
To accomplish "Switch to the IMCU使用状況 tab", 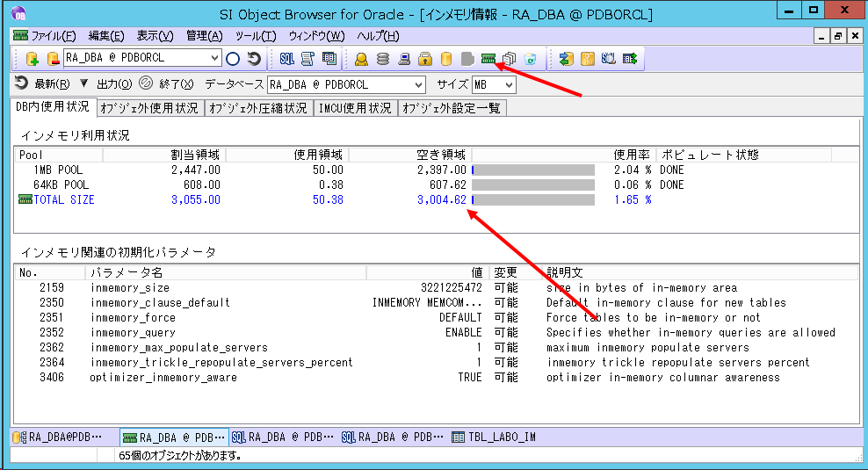I will [355, 108].
